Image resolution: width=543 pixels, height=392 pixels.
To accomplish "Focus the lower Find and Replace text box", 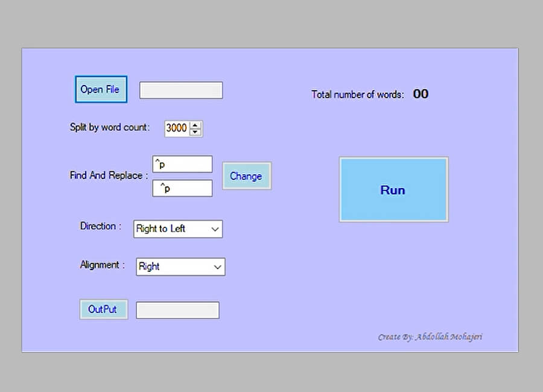I will [x=182, y=188].
